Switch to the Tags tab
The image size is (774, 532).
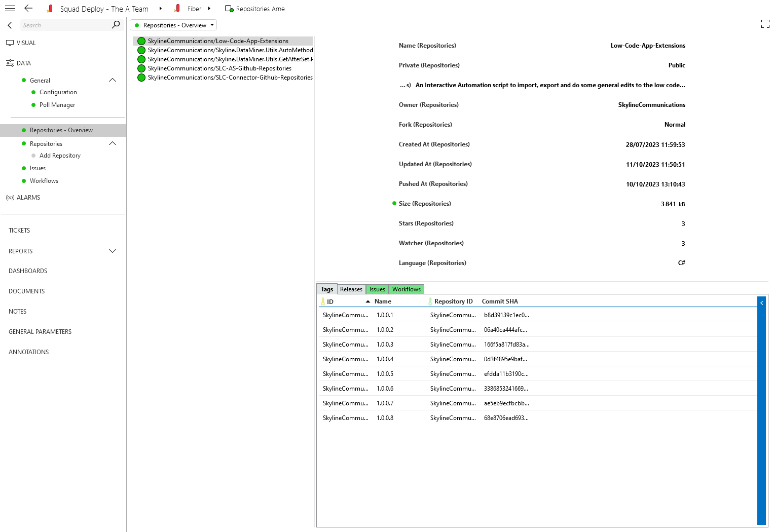pos(327,289)
